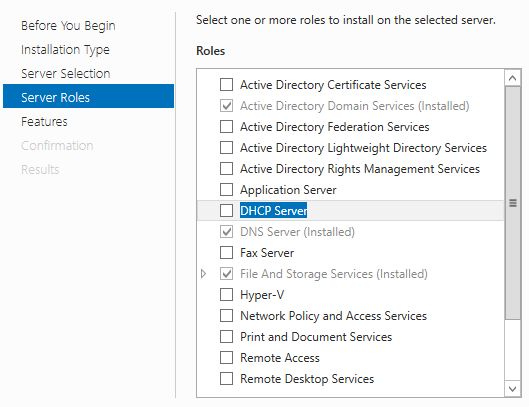
Task: Check Active Directory Rights Management Services box
Action: 226,169
